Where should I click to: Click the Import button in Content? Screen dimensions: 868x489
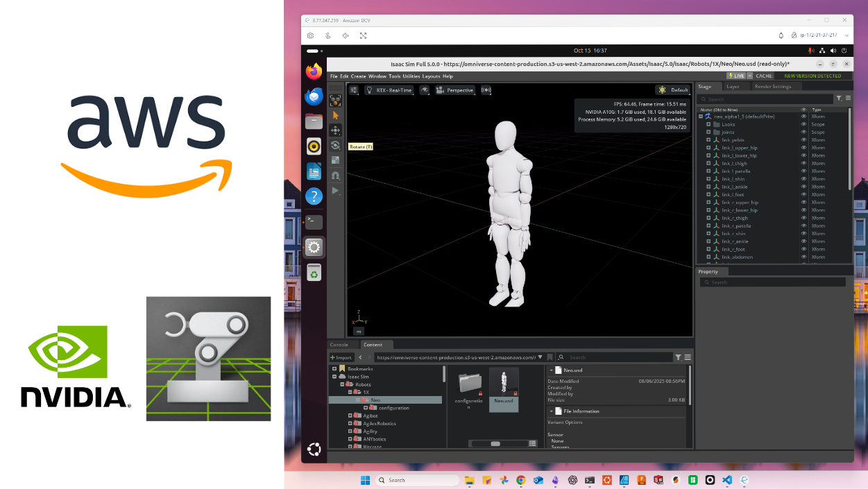click(x=341, y=357)
